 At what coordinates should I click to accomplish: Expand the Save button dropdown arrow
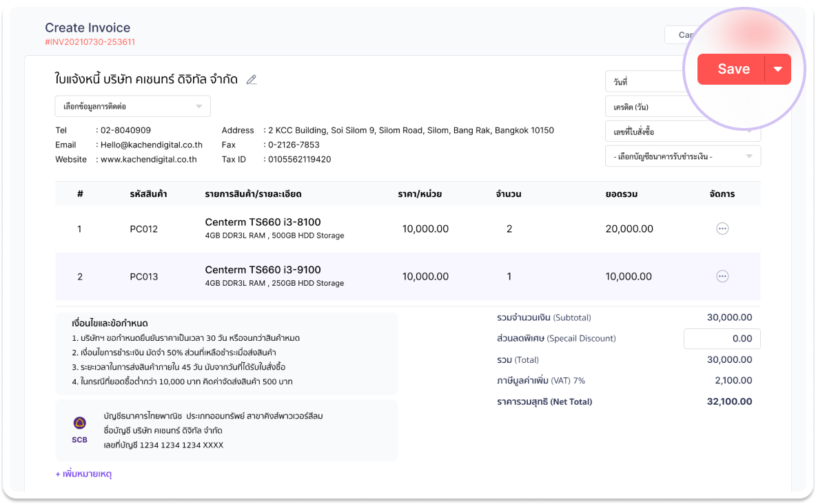coord(778,69)
